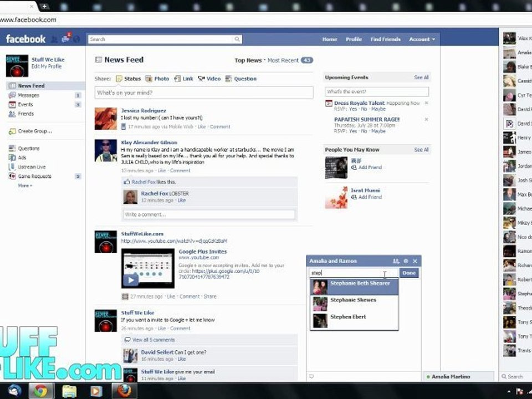
Task: Go to Home in the top navigation
Action: (329, 39)
